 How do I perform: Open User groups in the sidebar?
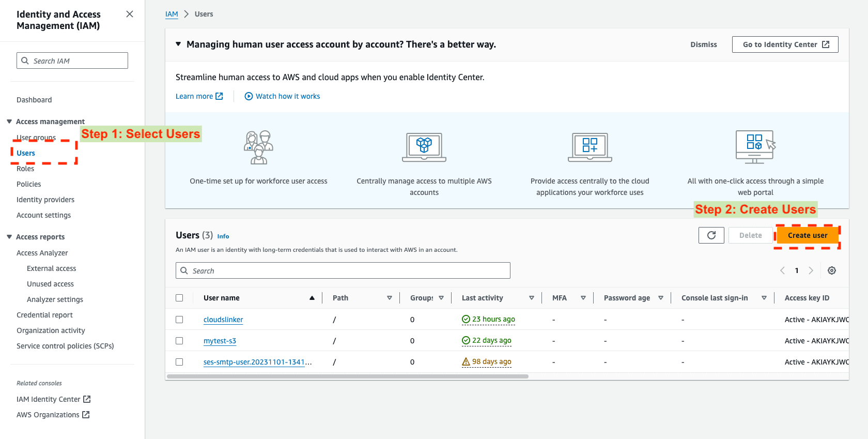tap(36, 138)
